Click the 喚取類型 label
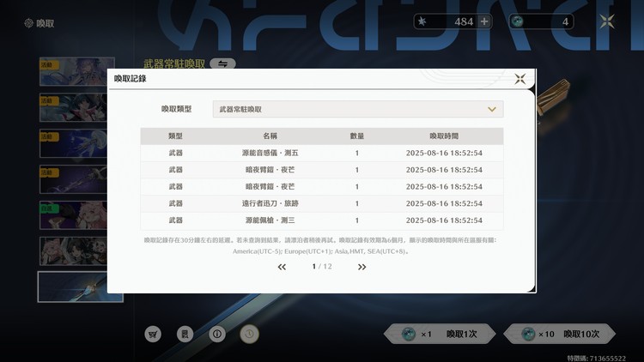644x362 pixels. [x=176, y=109]
